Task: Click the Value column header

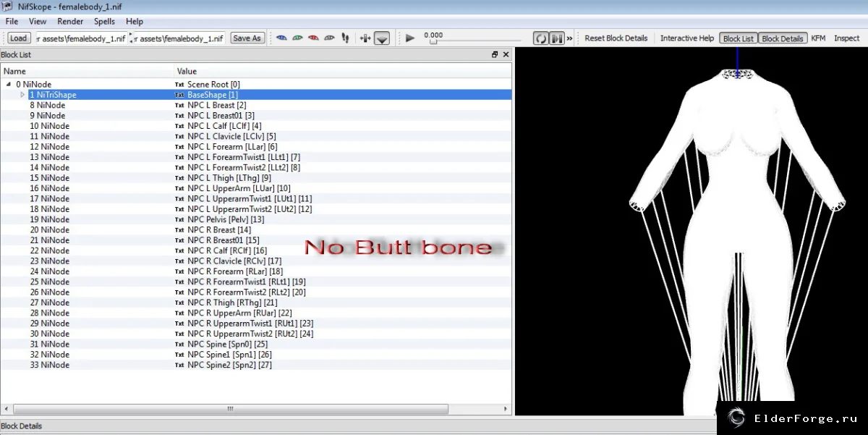Action: pyautogui.click(x=343, y=71)
